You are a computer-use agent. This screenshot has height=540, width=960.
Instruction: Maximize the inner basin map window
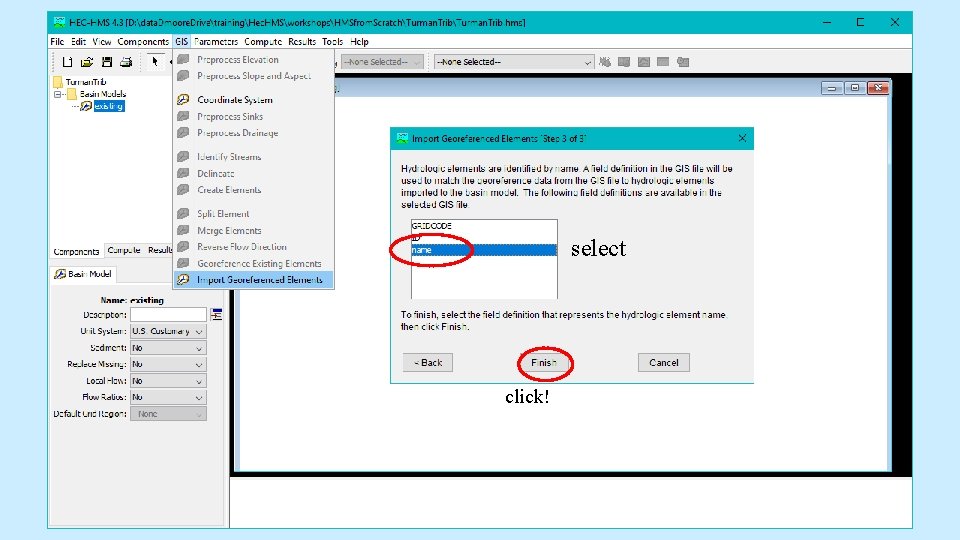pyautogui.click(x=855, y=88)
